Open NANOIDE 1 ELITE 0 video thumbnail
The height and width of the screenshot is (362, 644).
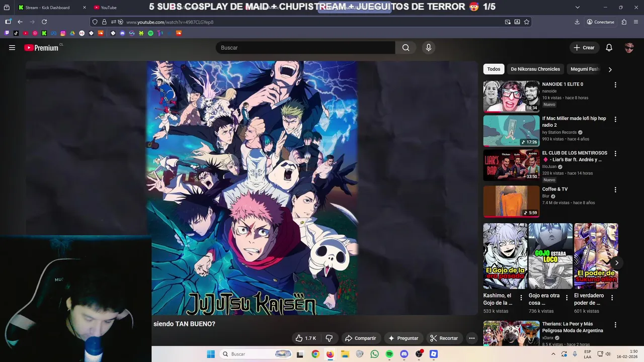[x=511, y=97]
